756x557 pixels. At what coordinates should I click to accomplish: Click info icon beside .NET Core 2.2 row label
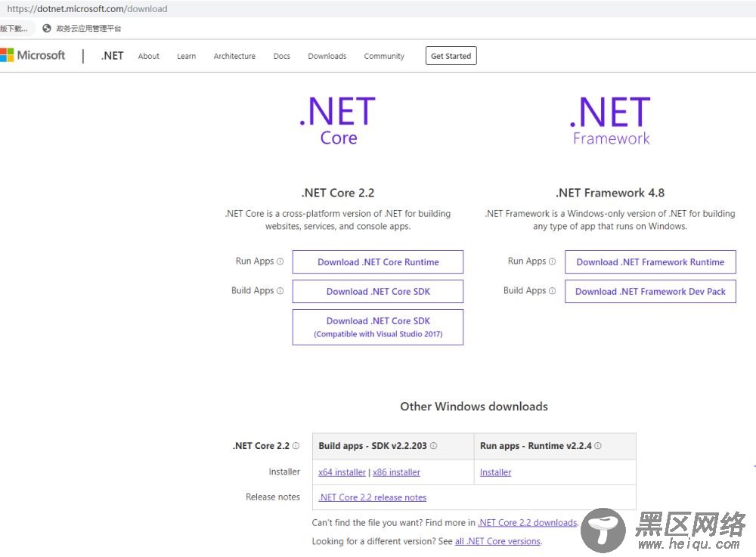(296, 446)
